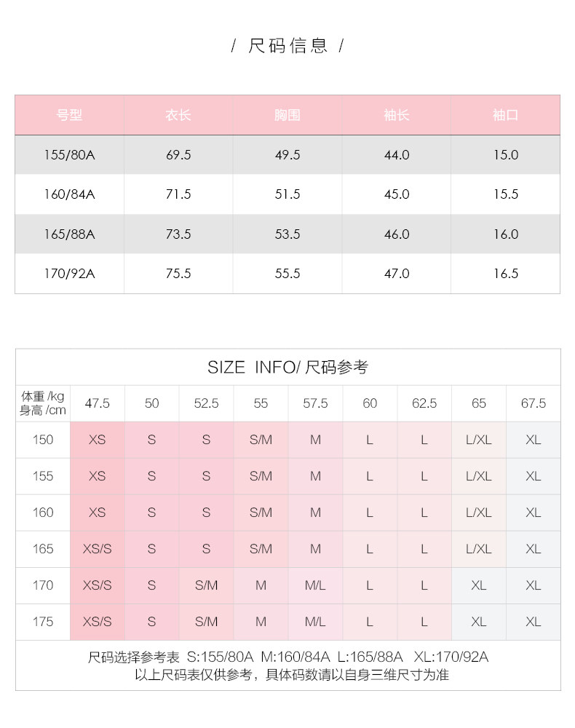Select the 体重/kg 身高/cm corner header cell

pos(43,403)
